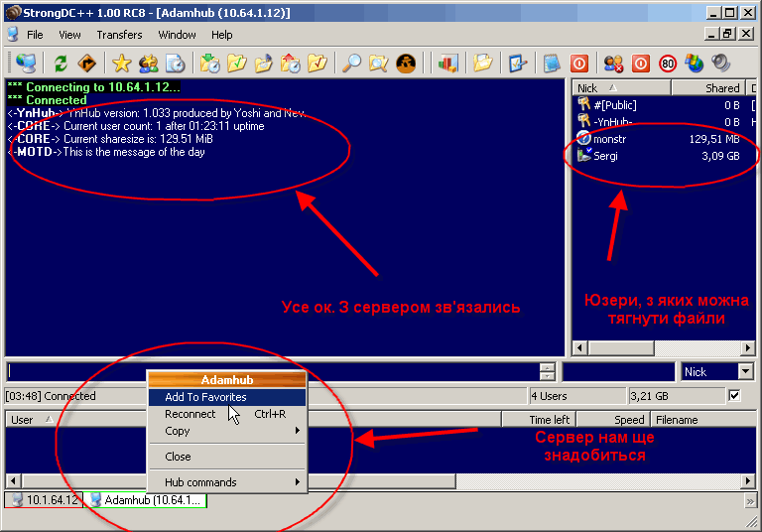The width and height of the screenshot is (762, 532).
Task: Sort transfers by Filename column
Action: coord(702,420)
